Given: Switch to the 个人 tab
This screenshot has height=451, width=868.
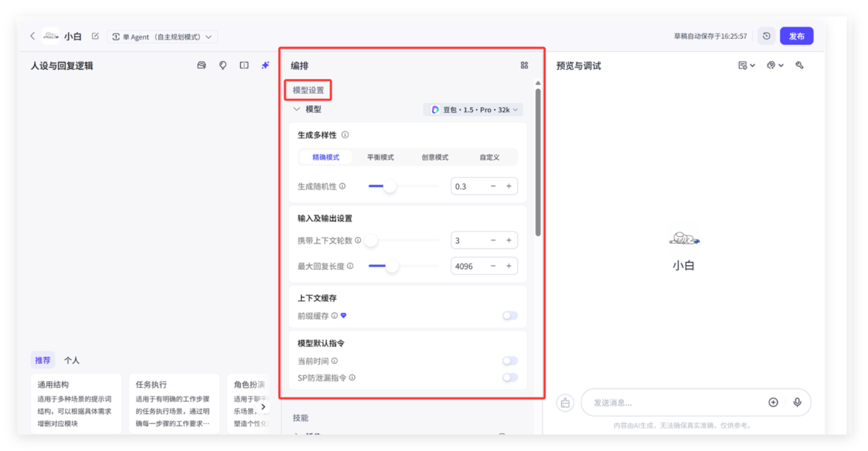Looking at the screenshot, I should tap(72, 360).
